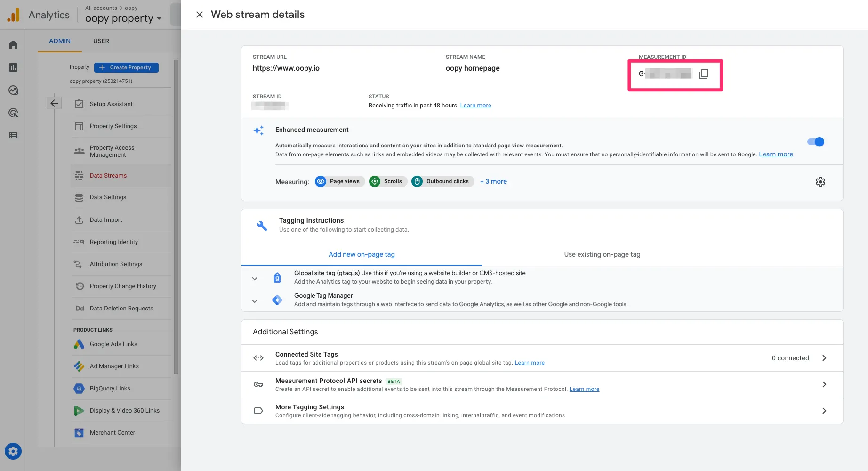The height and width of the screenshot is (471, 868).
Task: Copy the Measurement ID to clipboard
Action: (x=704, y=74)
